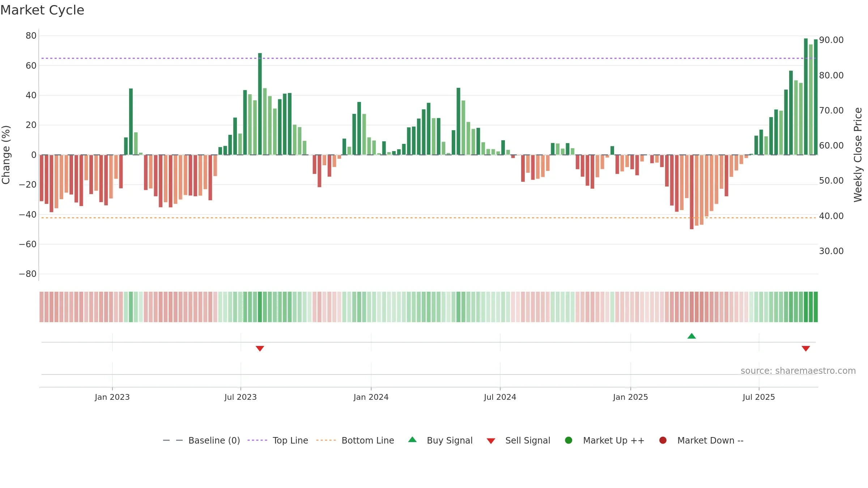Click the Jan 2024 x-axis label
Image resolution: width=868 pixels, height=488 pixels.
coord(371,397)
